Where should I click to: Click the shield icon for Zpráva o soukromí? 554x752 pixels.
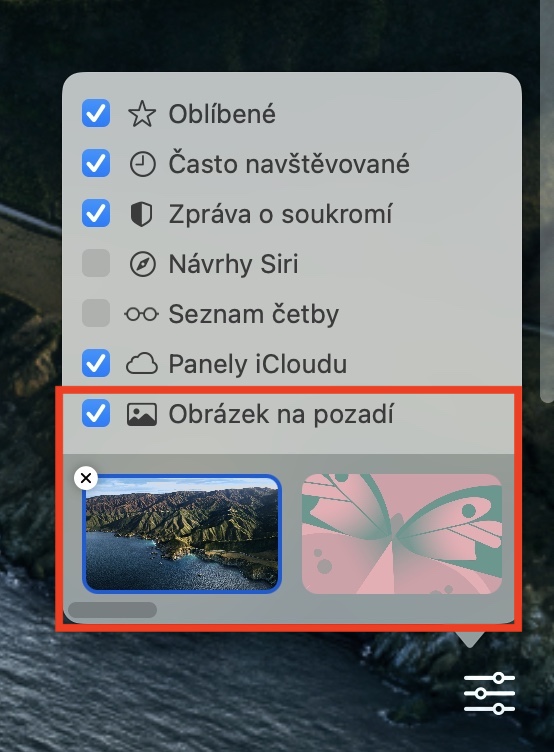(x=141, y=214)
